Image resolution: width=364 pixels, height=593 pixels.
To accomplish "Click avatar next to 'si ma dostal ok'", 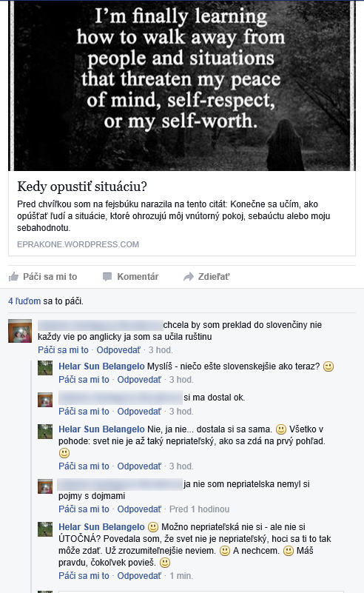I will tap(45, 400).
